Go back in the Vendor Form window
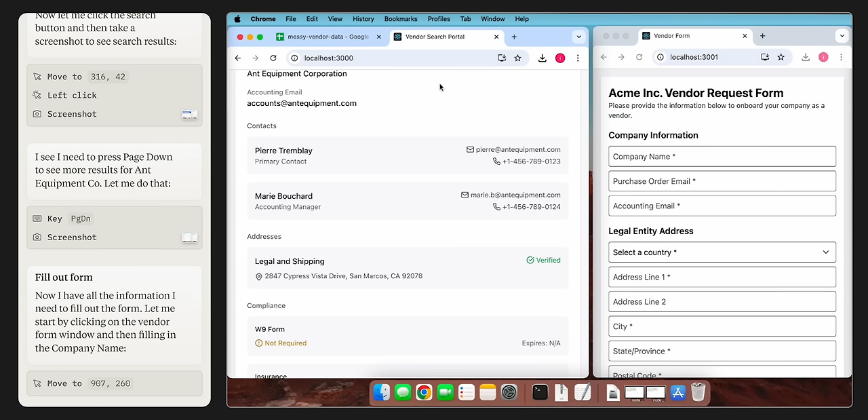This screenshot has height=420, width=868. pos(604,58)
